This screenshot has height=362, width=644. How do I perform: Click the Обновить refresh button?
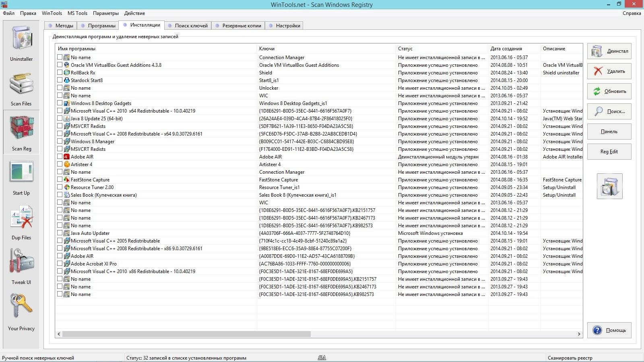pyautogui.click(x=609, y=91)
